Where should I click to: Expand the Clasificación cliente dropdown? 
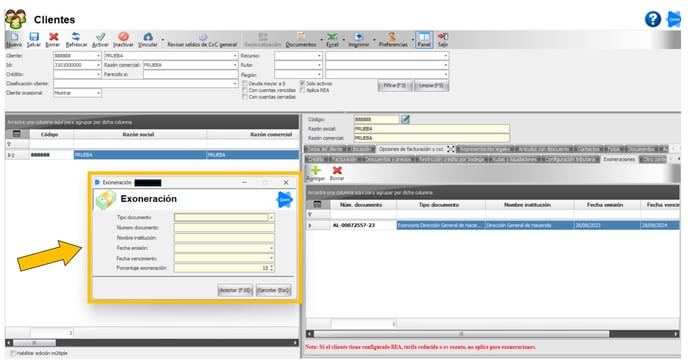coord(235,84)
